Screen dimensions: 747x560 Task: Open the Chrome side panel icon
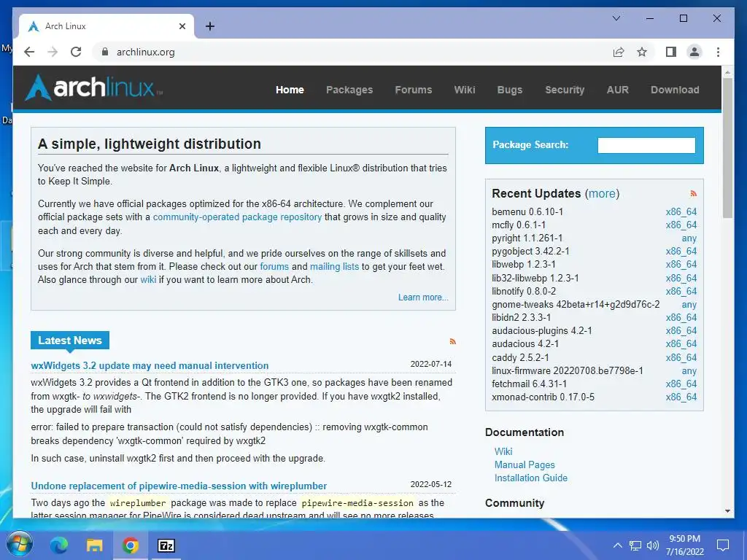[671, 52]
